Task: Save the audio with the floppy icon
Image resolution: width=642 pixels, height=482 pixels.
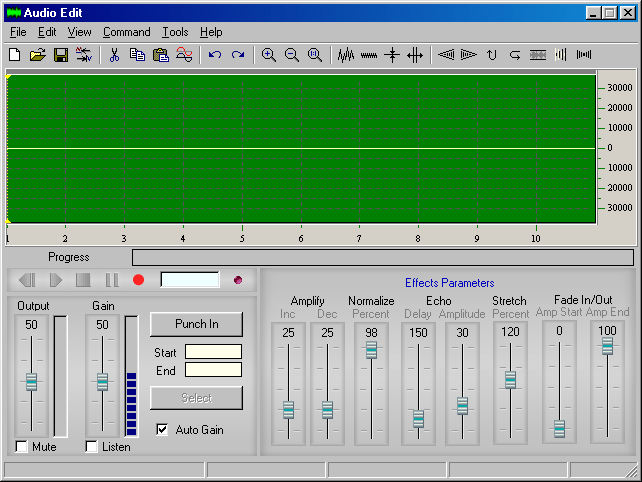Action: (60, 55)
